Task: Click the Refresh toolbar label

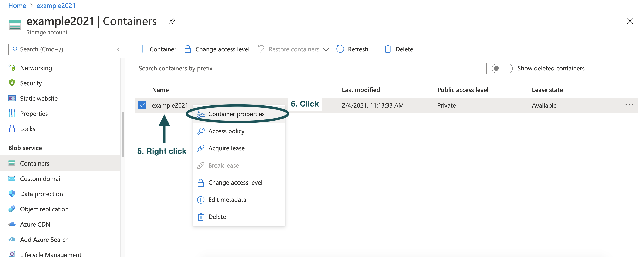Action: tap(358, 49)
